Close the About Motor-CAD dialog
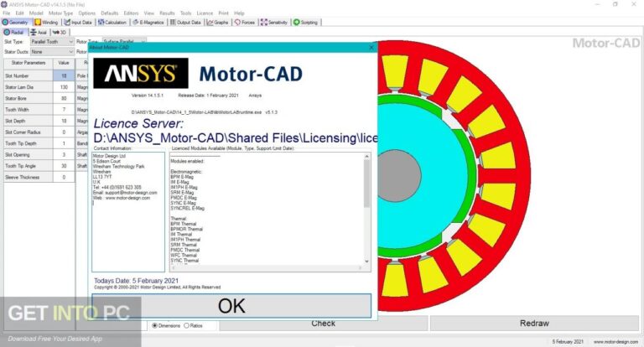The width and height of the screenshot is (644, 347). pyautogui.click(x=371, y=47)
